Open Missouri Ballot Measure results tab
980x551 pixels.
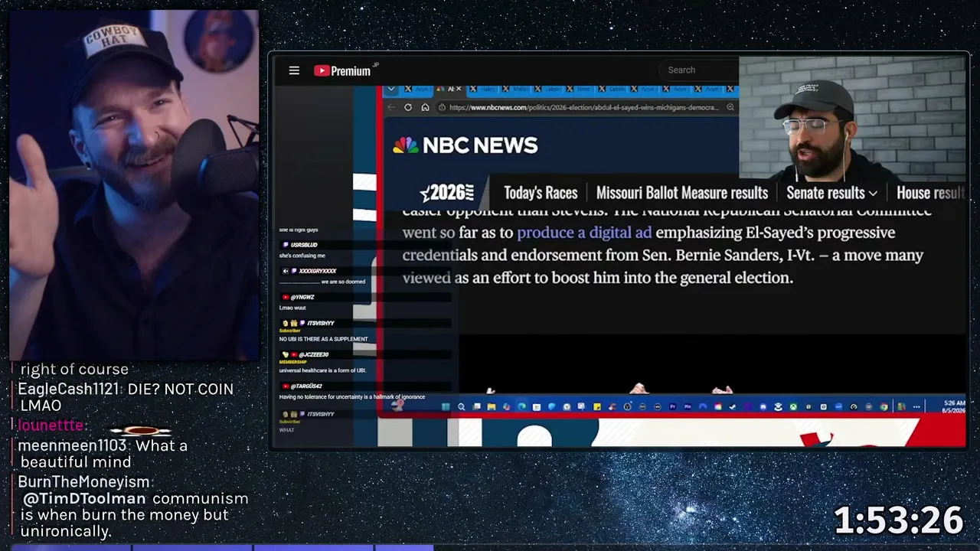(x=682, y=193)
